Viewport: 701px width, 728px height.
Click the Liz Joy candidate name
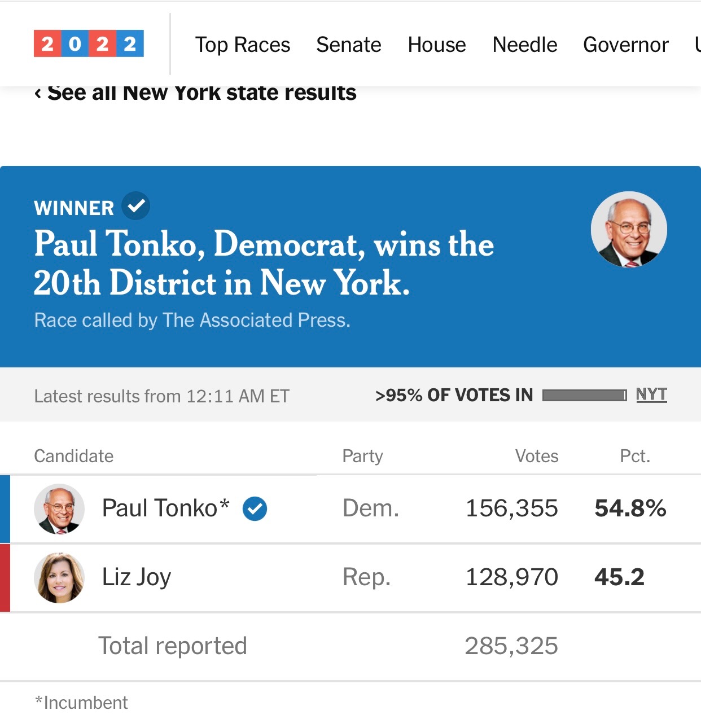coord(137,577)
